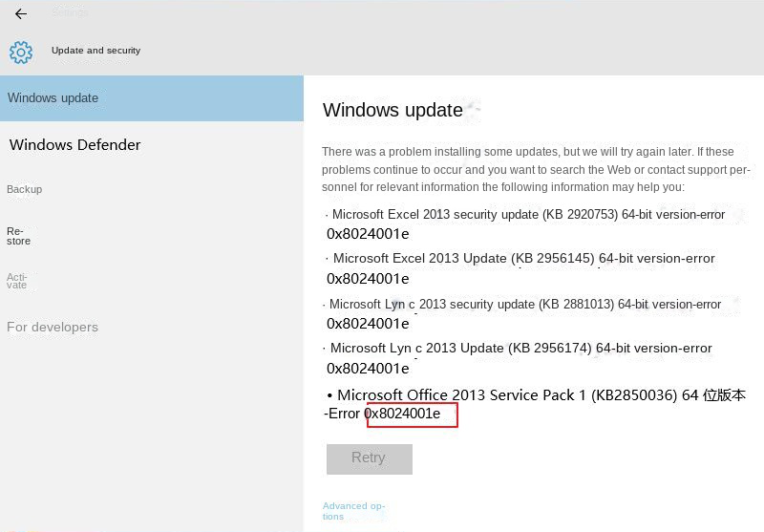Open the For developers page
The height and width of the screenshot is (532, 764).
[x=53, y=327]
